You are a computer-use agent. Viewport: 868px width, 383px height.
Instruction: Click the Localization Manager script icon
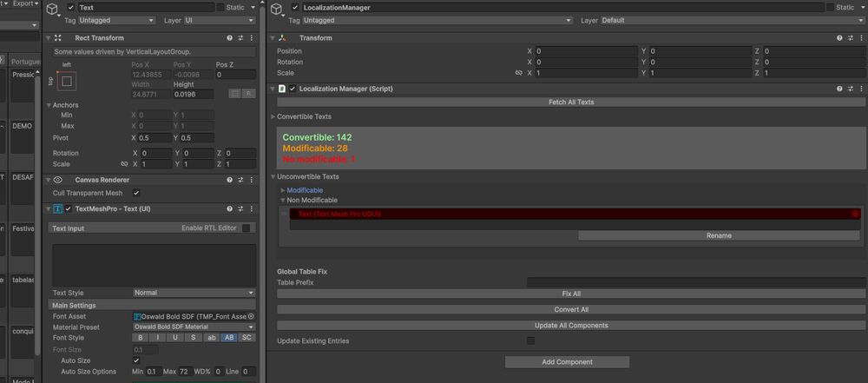point(282,89)
